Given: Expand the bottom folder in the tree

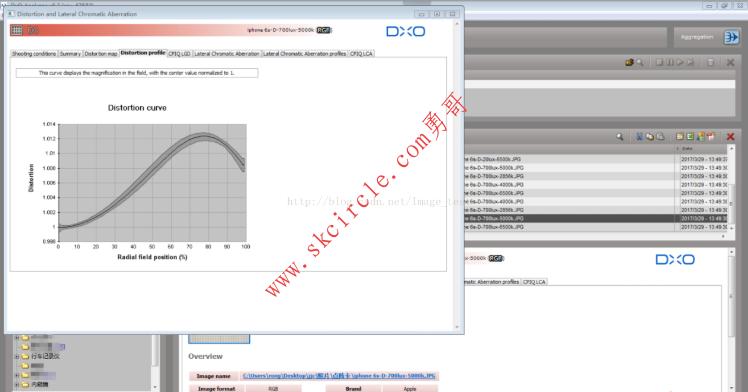Looking at the screenshot, I should point(17,384).
